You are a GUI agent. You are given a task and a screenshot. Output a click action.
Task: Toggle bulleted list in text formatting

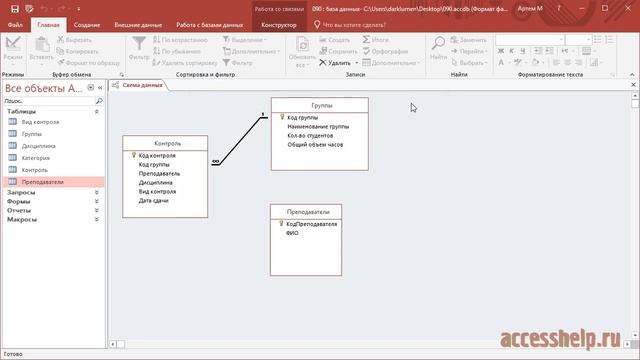(598, 39)
